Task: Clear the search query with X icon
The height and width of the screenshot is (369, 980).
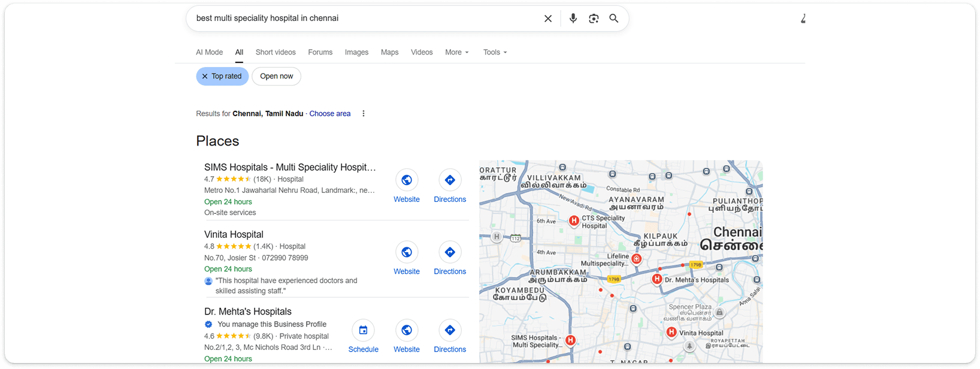Action: click(x=548, y=19)
